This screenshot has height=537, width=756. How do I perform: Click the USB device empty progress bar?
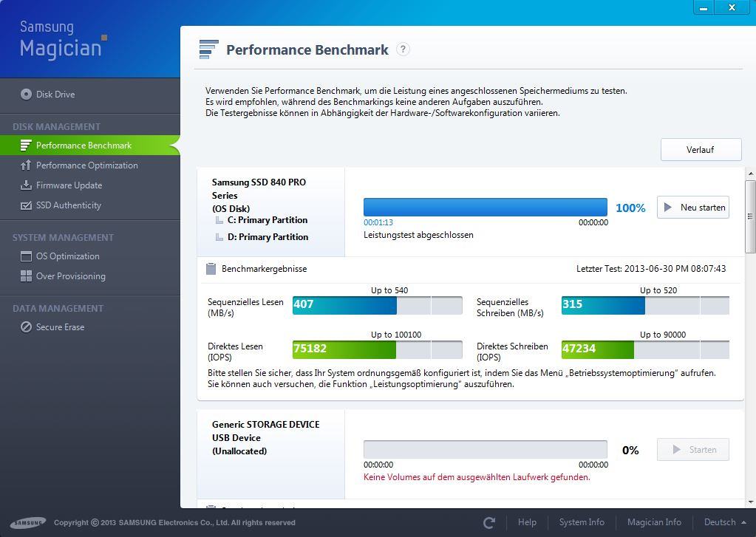pos(485,449)
